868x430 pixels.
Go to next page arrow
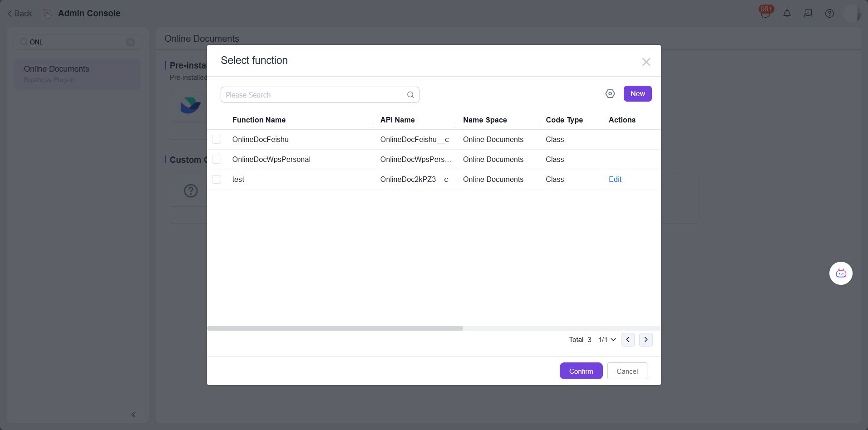pyautogui.click(x=646, y=340)
